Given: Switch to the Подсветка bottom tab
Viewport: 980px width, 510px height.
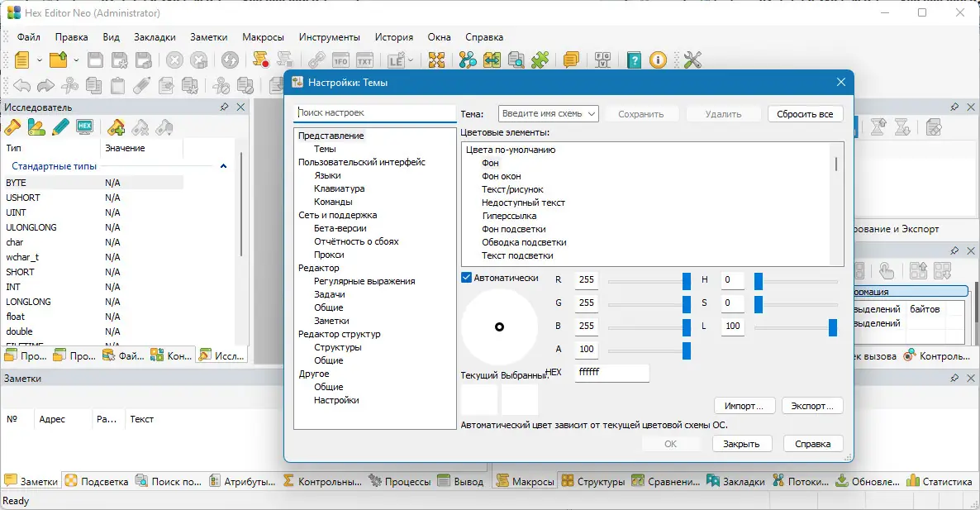Looking at the screenshot, I should click(98, 481).
